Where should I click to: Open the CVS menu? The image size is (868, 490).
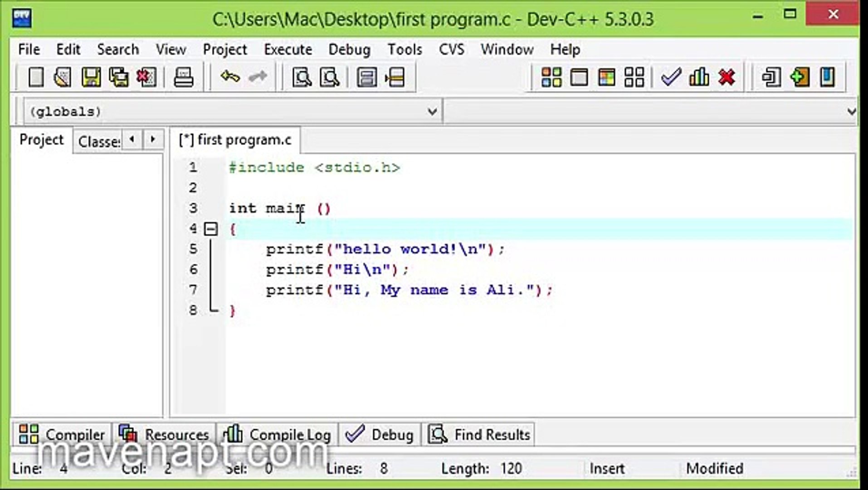click(x=452, y=49)
